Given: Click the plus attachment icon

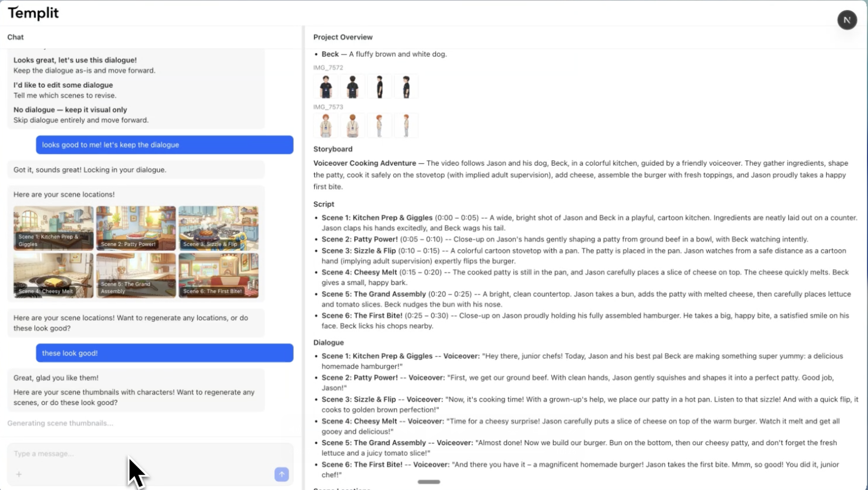Looking at the screenshot, I should point(19,474).
